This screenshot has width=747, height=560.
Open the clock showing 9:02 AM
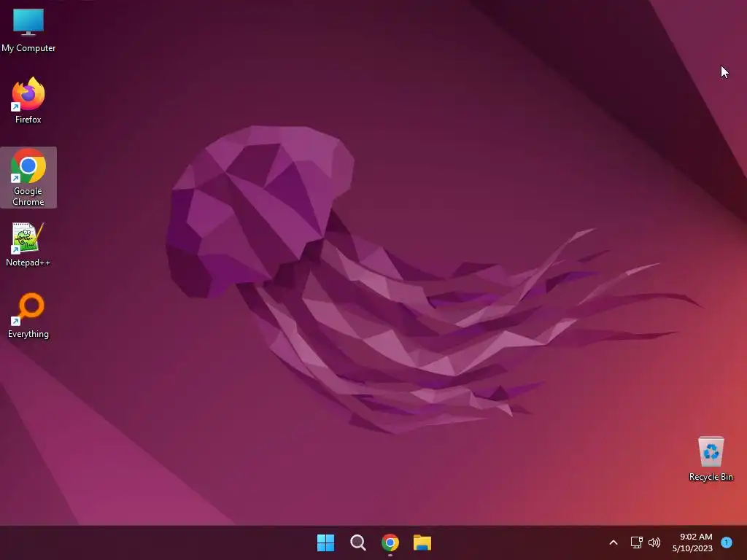[696, 537]
